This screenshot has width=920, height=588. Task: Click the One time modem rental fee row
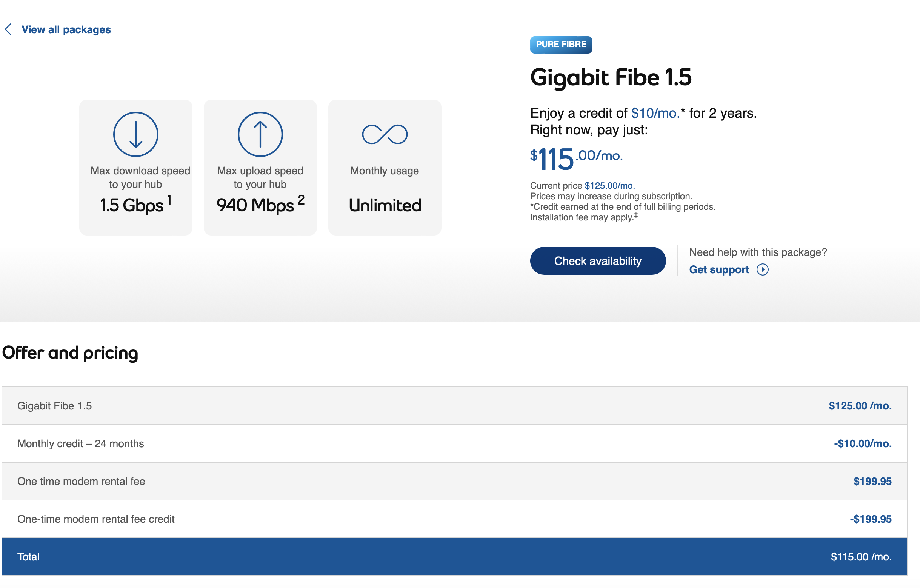pyautogui.click(x=454, y=482)
